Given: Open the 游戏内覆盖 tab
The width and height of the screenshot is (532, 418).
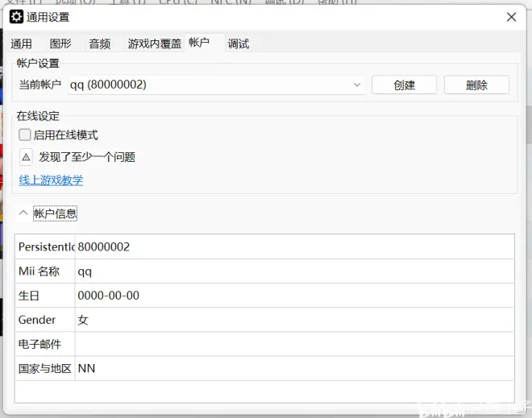Looking at the screenshot, I should click(x=155, y=43).
